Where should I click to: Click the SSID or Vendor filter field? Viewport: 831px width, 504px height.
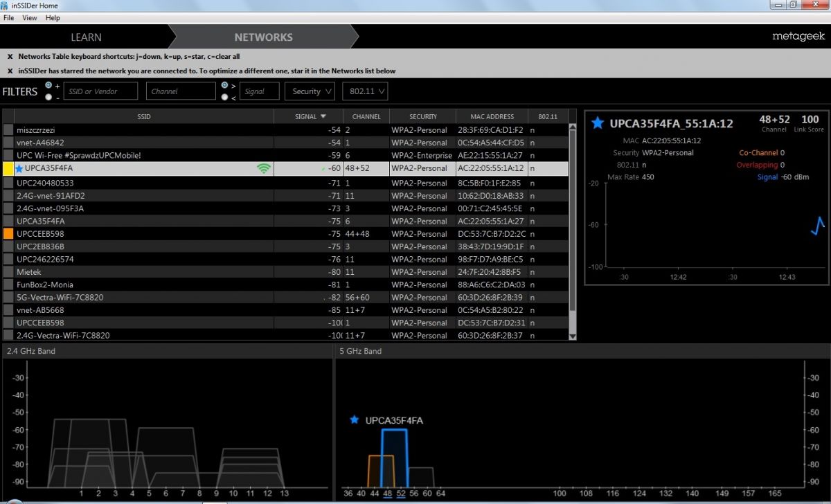click(101, 91)
